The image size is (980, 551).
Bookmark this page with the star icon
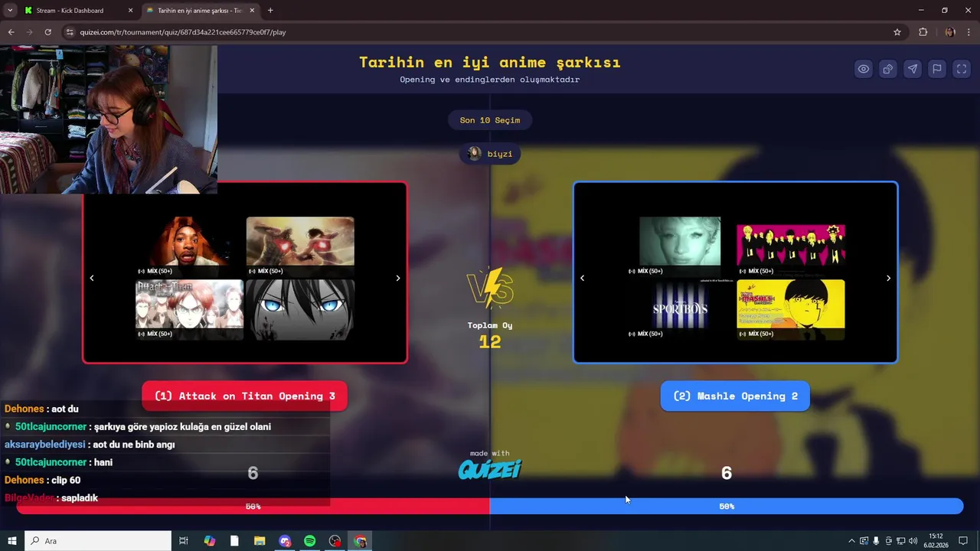point(897,32)
